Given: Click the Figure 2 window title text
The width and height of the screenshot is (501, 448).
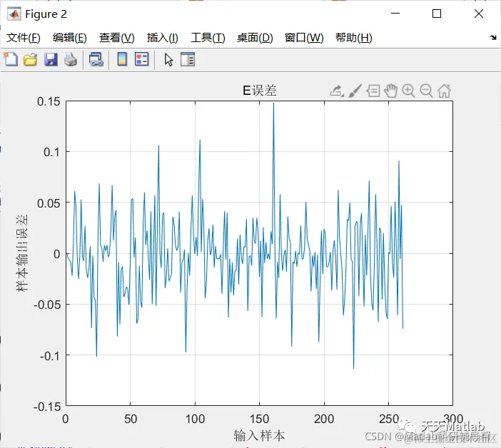Looking at the screenshot, I should [46, 14].
